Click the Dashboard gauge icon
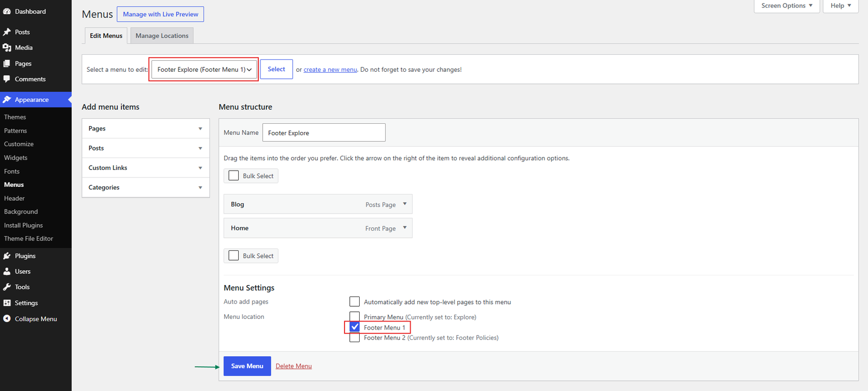 point(7,11)
